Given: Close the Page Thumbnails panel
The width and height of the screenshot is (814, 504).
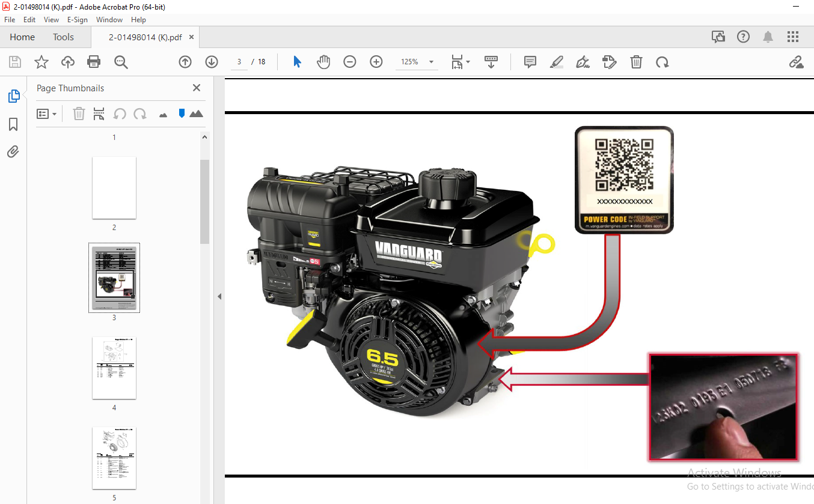Looking at the screenshot, I should [197, 88].
